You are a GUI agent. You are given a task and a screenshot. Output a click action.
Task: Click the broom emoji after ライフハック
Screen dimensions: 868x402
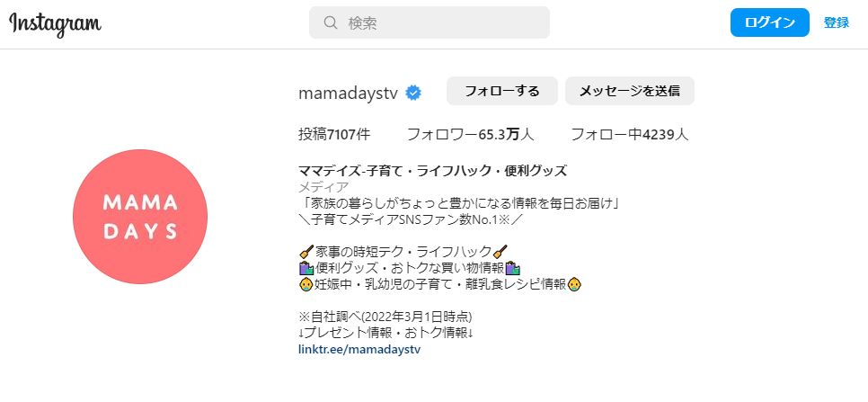500,252
